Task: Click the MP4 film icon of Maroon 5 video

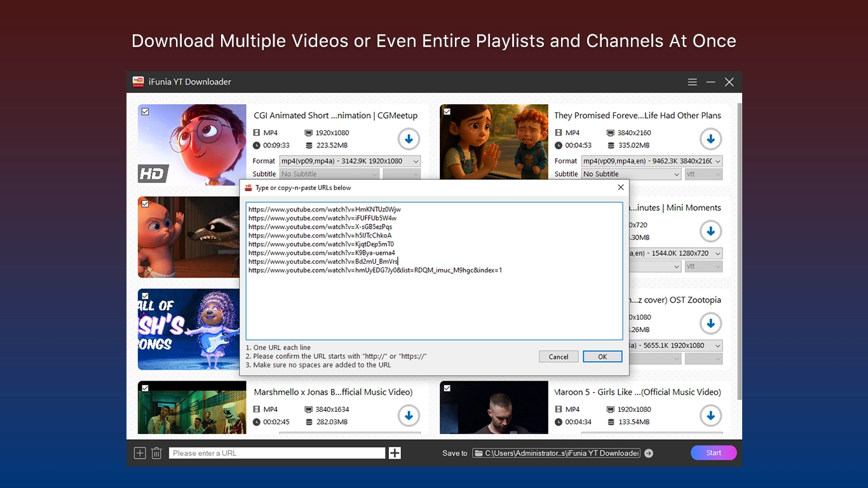Action: [559, 409]
